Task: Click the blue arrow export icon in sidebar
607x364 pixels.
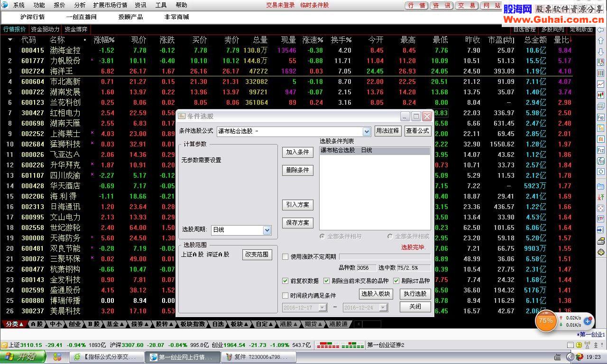Action: (600, 229)
